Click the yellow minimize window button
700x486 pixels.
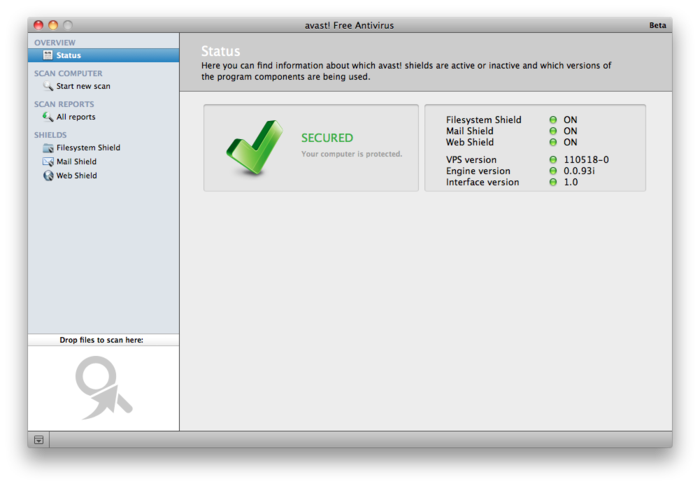coord(53,25)
